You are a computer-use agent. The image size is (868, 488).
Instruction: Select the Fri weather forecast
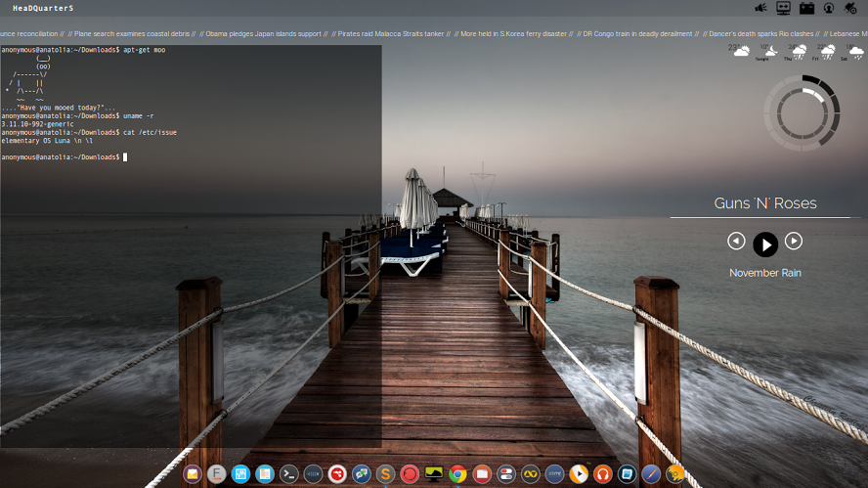[824, 53]
